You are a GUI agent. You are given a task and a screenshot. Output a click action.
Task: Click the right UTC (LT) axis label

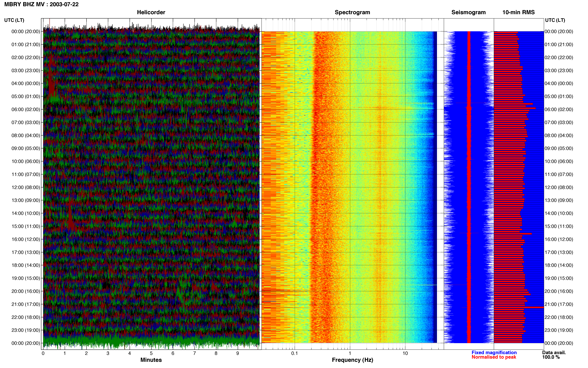[x=555, y=20]
